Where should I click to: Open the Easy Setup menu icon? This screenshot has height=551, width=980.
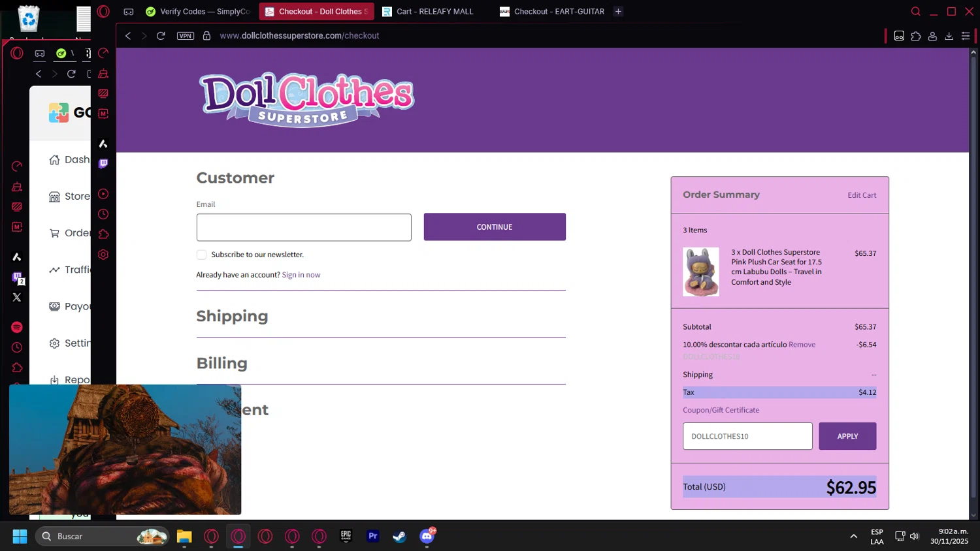(x=966, y=36)
